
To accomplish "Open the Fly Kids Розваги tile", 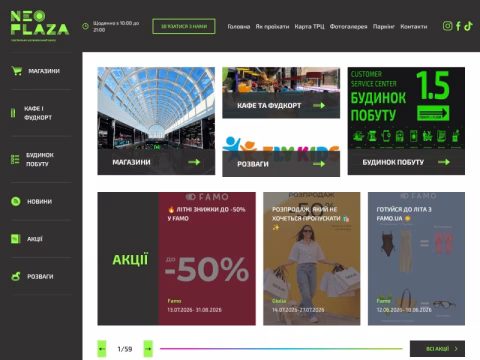I will [281, 155].
